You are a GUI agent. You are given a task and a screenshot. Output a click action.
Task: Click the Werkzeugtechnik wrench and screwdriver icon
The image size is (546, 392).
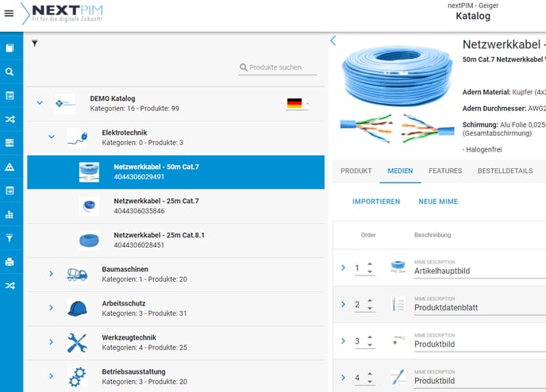(x=77, y=343)
